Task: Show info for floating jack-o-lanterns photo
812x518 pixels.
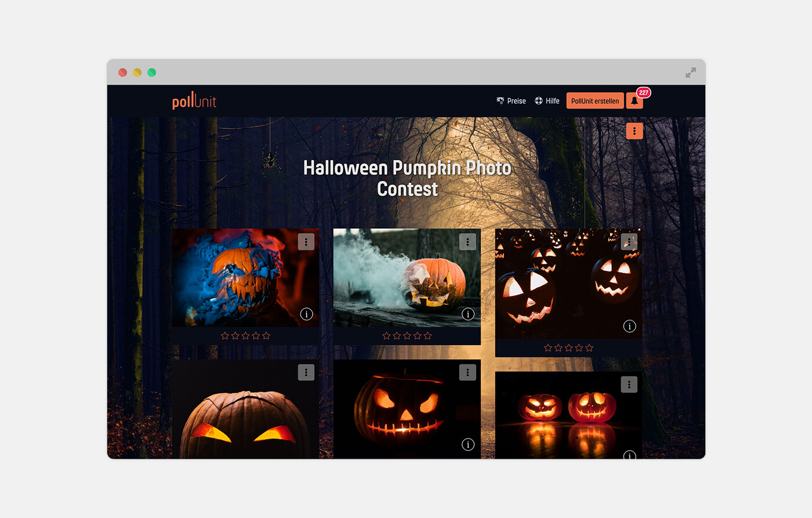Action: pyautogui.click(x=629, y=327)
